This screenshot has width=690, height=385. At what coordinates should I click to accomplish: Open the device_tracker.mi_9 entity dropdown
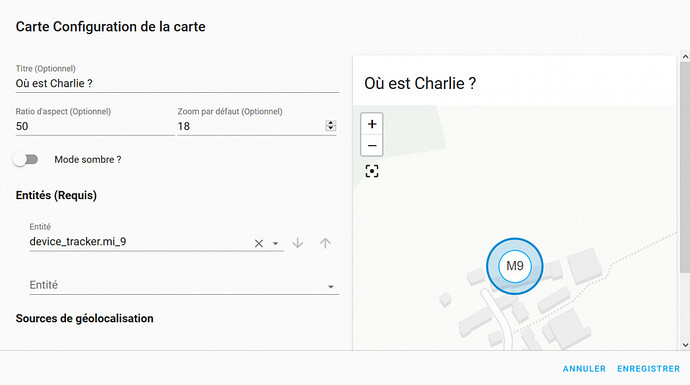275,243
